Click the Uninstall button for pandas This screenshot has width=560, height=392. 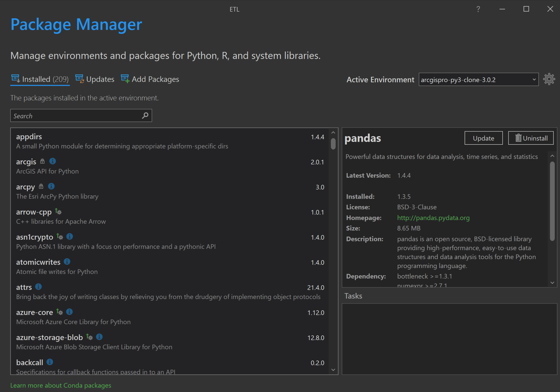pos(531,138)
